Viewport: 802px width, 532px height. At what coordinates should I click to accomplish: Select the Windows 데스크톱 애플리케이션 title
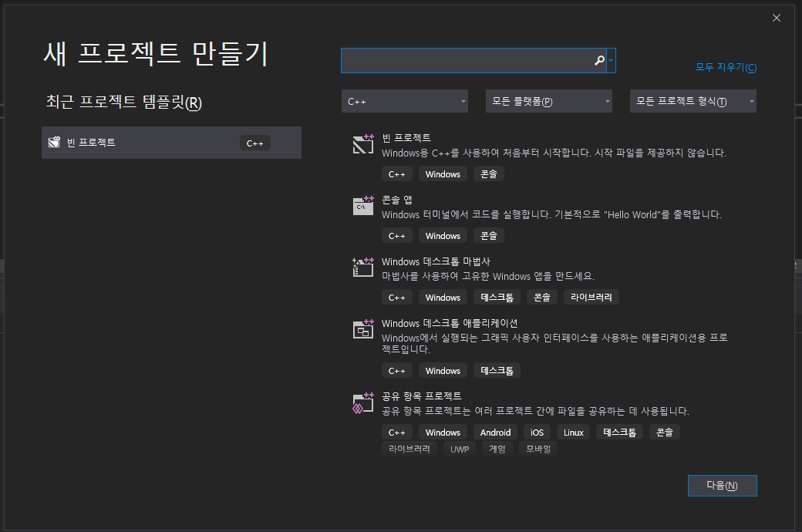pos(450,323)
